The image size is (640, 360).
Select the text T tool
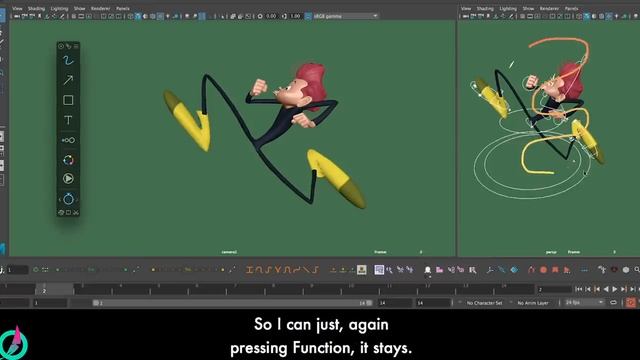coord(68,120)
